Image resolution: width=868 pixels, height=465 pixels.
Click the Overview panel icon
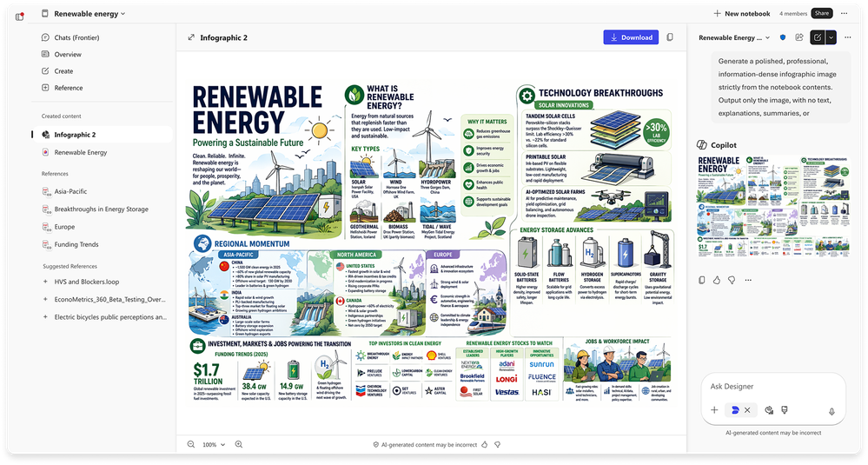click(45, 54)
